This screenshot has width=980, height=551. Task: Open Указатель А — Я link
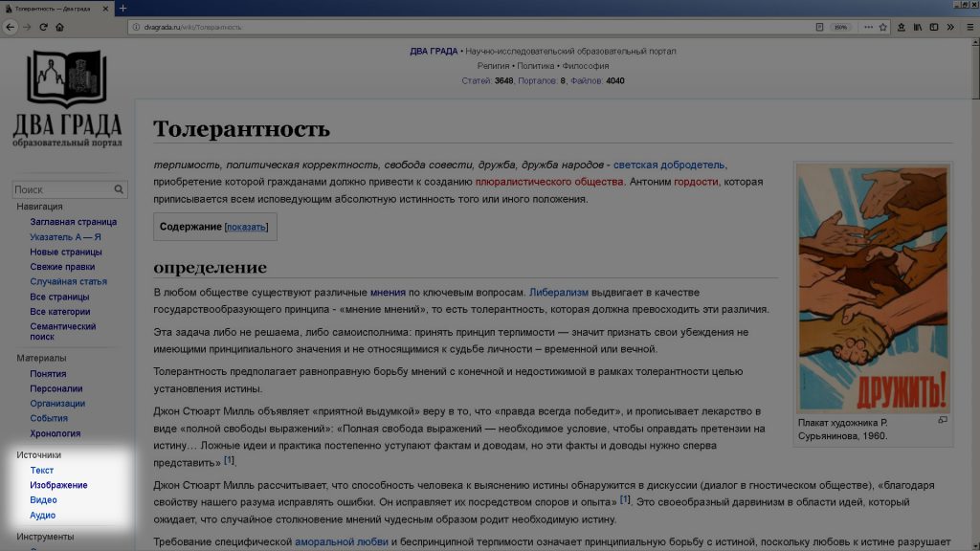click(65, 237)
